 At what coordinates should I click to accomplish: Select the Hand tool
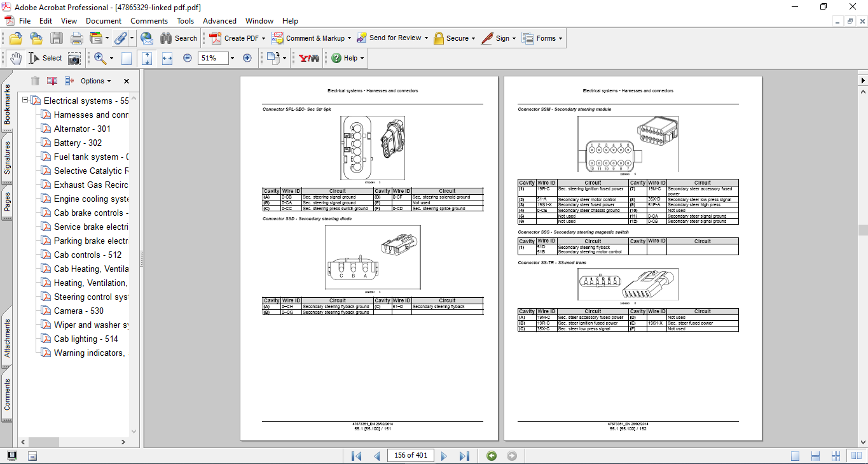pyautogui.click(x=15, y=58)
